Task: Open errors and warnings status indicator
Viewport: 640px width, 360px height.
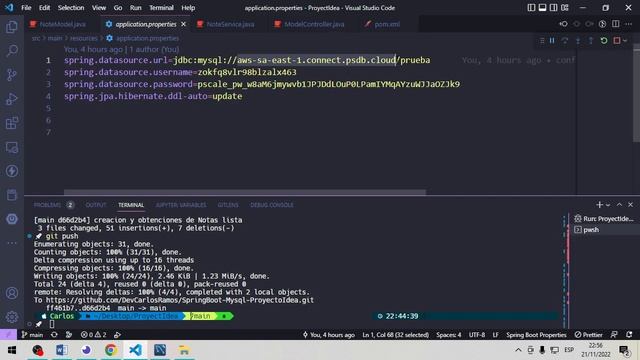Action: click(93, 335)
